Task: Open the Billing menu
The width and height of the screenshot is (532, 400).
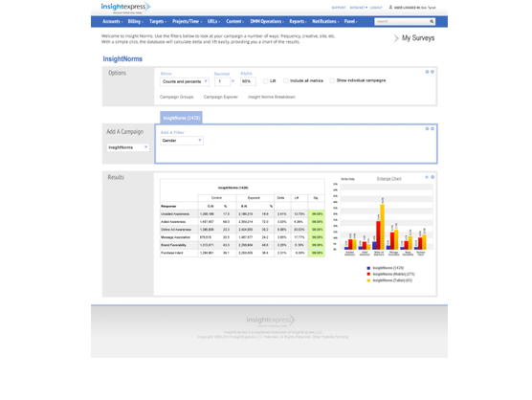Action: 135,21
